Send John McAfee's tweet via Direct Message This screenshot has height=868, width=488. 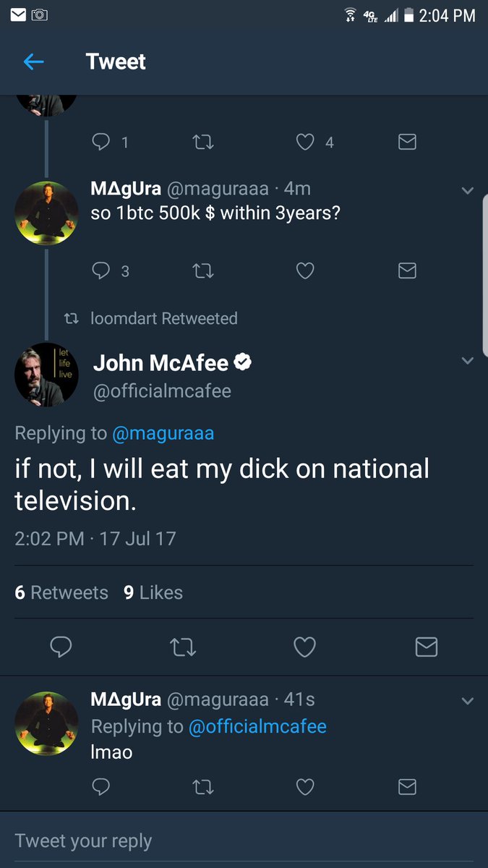[427, 647]
